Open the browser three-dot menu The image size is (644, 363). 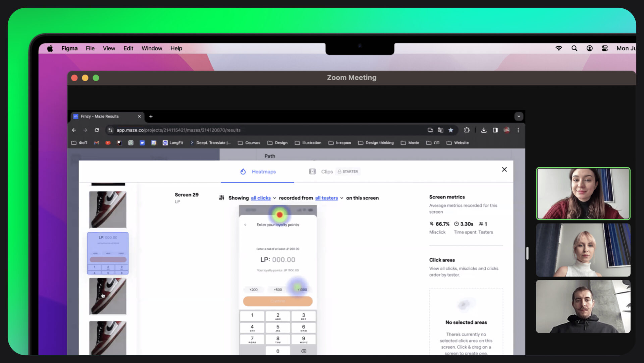518,130
